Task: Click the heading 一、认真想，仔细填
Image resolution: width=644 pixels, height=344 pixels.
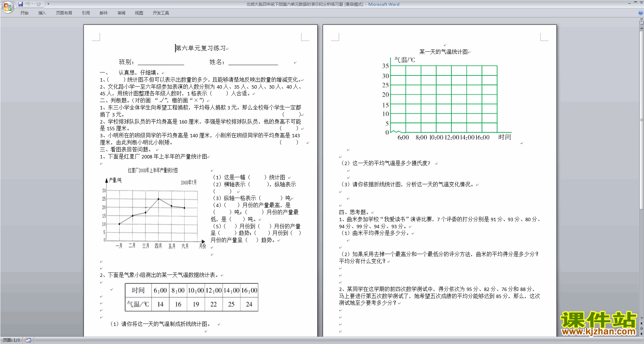Action: (x=130, y=72)
